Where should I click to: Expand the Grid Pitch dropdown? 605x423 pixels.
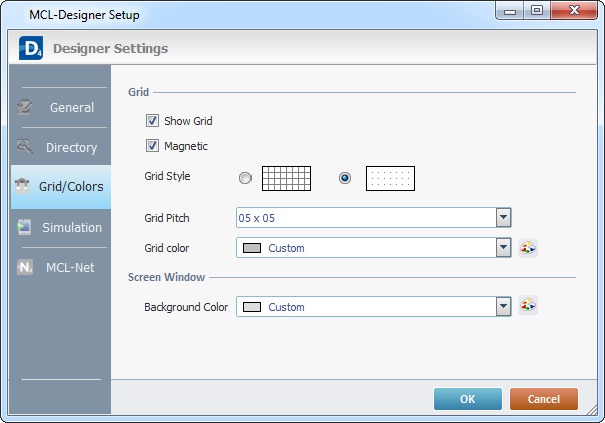click(503, 217)
